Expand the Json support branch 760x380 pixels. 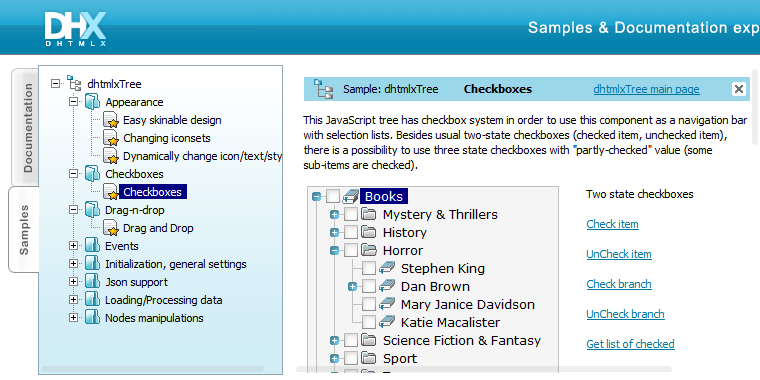(x=73, y=282)
